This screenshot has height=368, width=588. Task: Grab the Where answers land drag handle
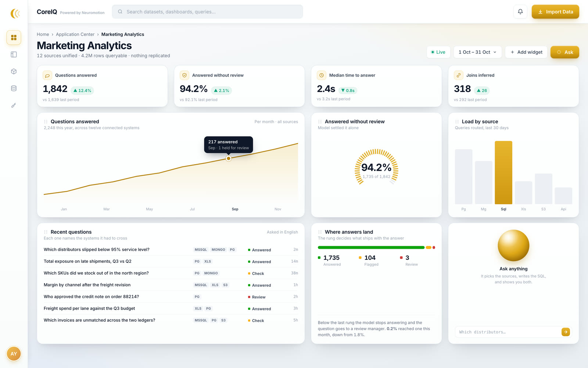[320, 232]
